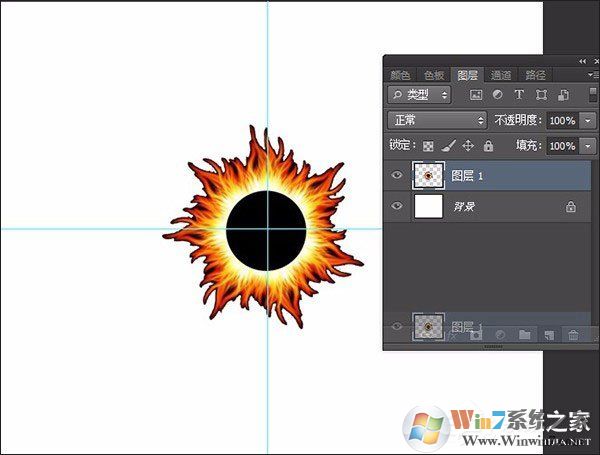
Task: Hide the 背景 layer via eye icon
Action: [x=397, y=206]
